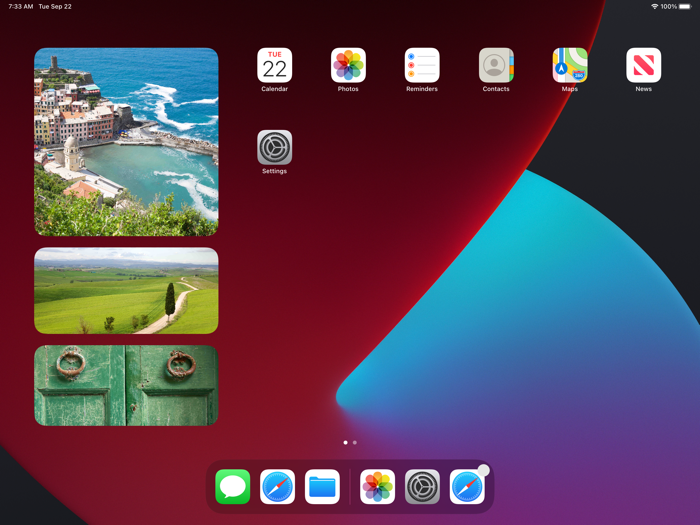The width and height of the screenshot is (700, 525).
Task: Open the News app
Action: [x=643, y=65]
